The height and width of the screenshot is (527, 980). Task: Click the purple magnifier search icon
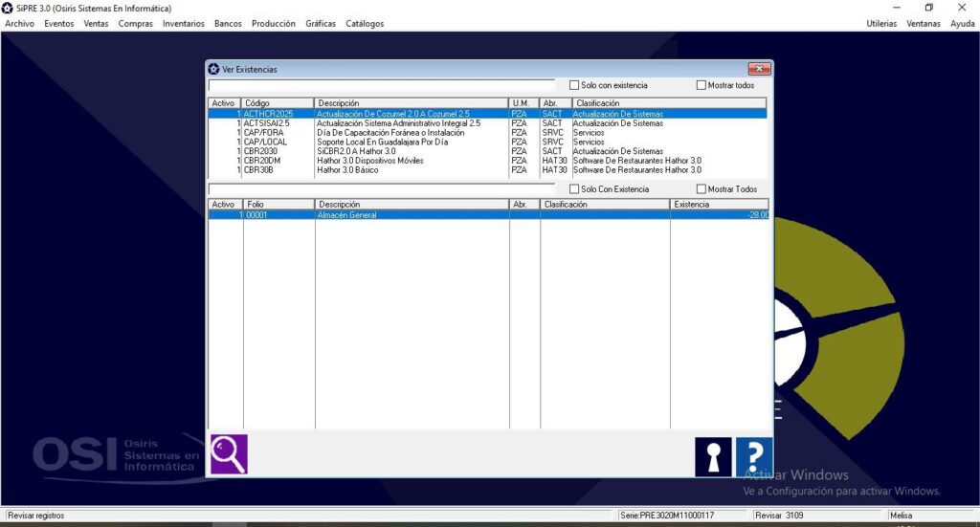pyautogui.click(x=229, y=454)
